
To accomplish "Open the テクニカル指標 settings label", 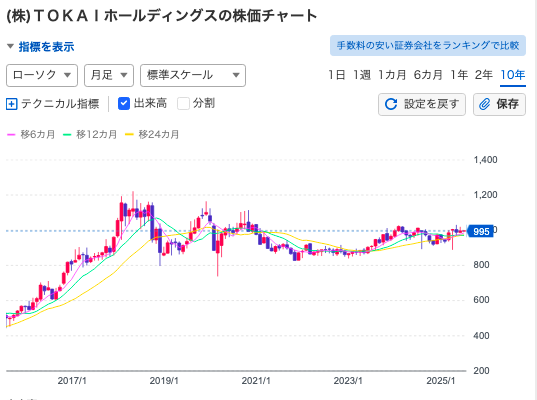I will click(60, 103).
